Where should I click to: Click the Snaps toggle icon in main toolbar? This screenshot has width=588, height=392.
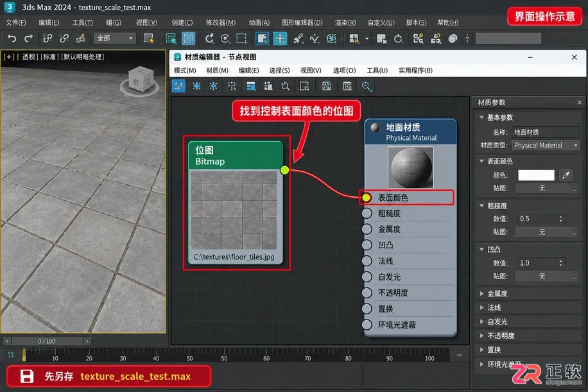tap(354, 38)
